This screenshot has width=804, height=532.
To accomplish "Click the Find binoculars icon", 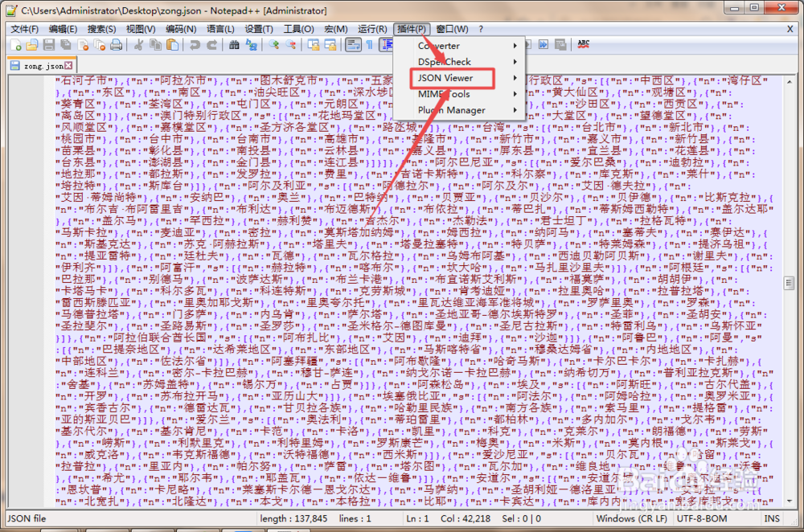I will pos(234,45).
